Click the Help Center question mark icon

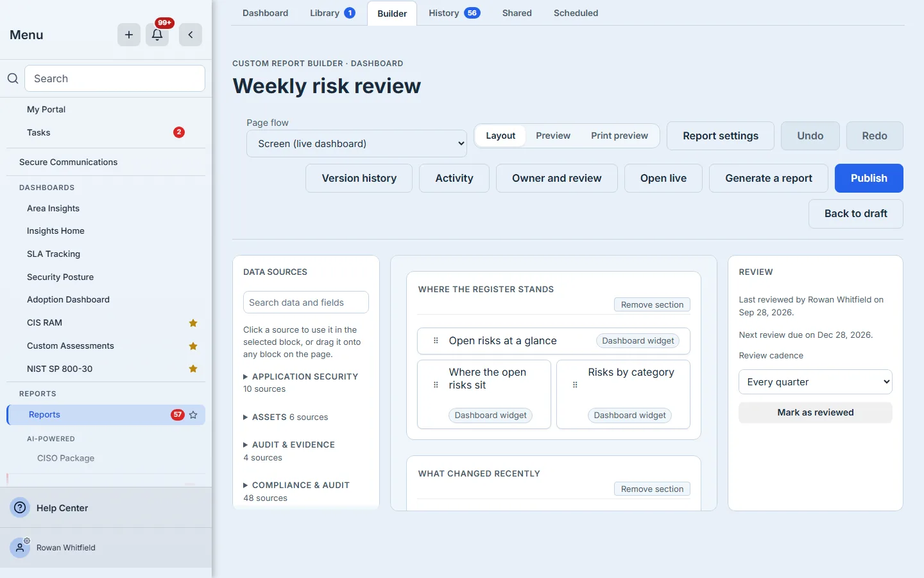click(21, 507)
